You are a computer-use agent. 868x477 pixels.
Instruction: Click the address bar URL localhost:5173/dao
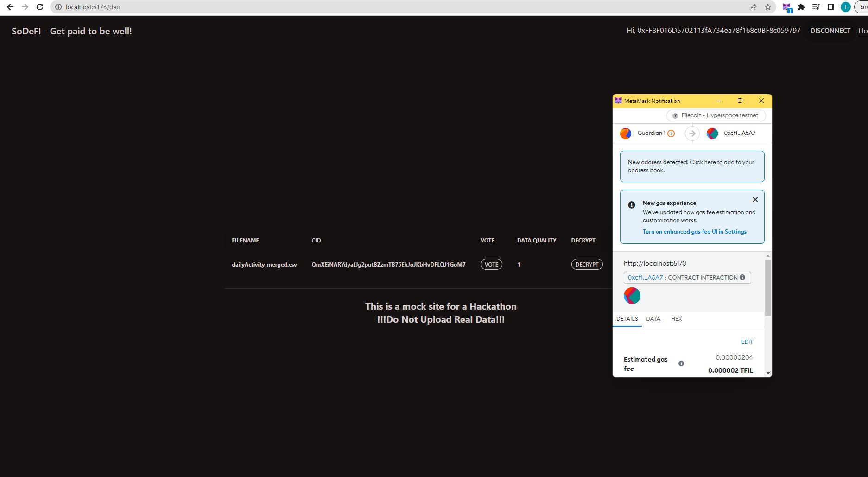(93, 7)
